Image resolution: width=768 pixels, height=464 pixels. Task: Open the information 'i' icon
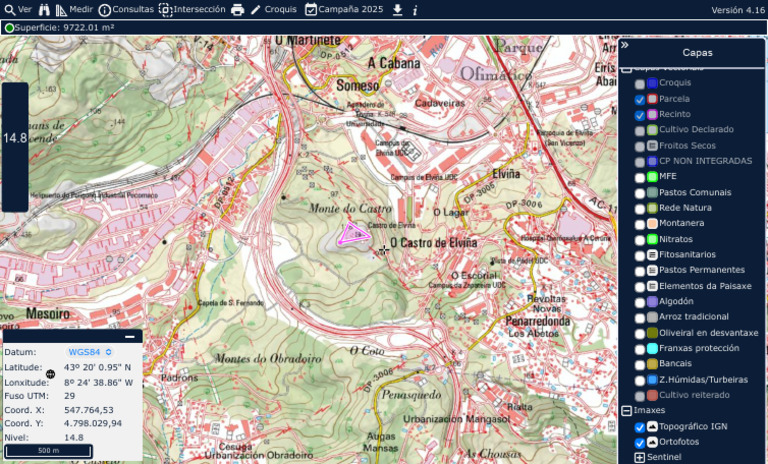point(415,10)
